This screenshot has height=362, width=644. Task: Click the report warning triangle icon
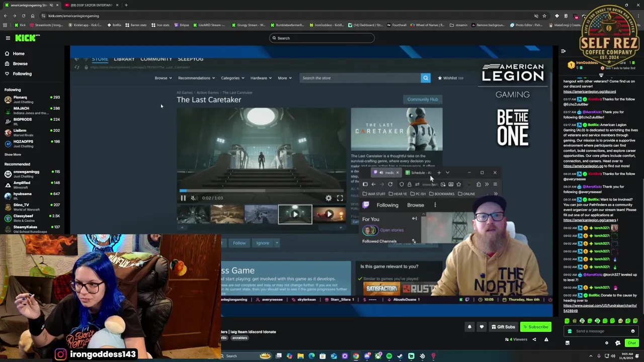point(546,339)
